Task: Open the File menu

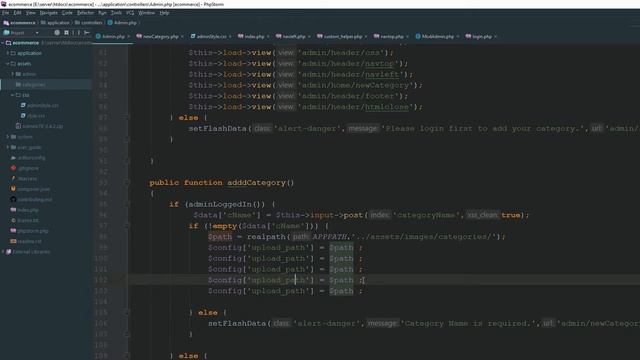Action: [x=5, y=13]
